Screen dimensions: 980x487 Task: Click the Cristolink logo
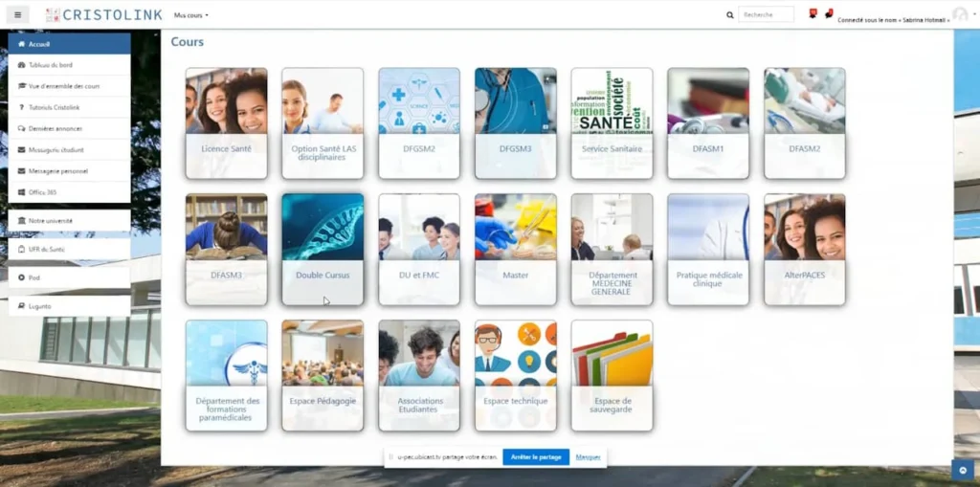coord(103,15)
